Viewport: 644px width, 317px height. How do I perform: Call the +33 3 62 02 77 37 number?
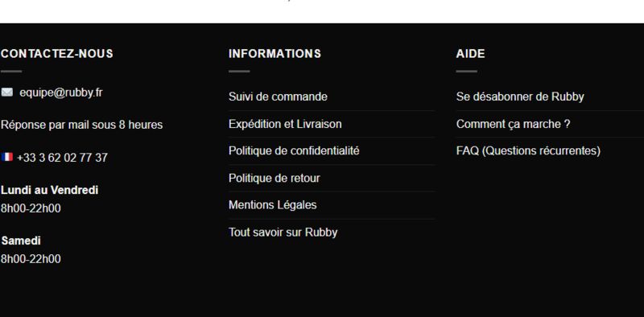coord(63,158)
